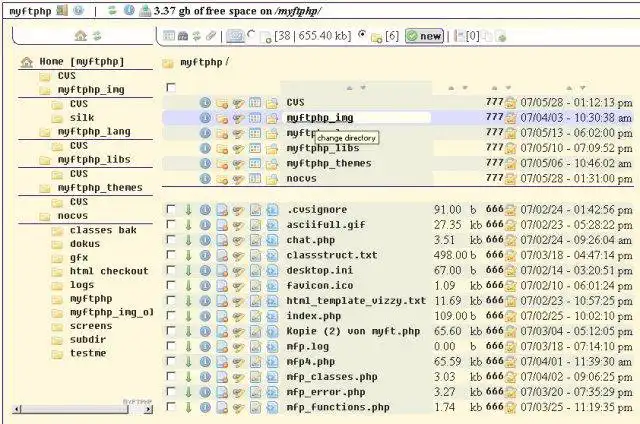640x424 pixels.
Task: Click the 666 permission value for html_template_vizzy.txt
Action: click(494, 301)
